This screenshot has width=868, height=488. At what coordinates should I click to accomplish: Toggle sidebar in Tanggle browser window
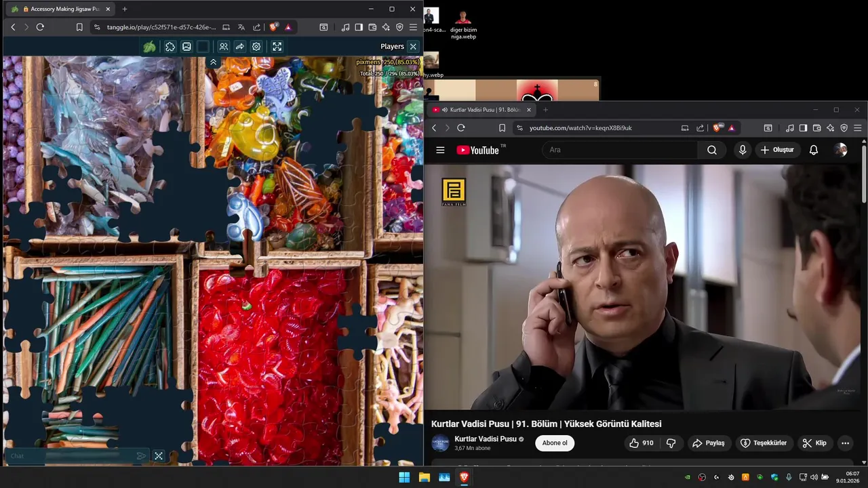(x=359, y=27)
